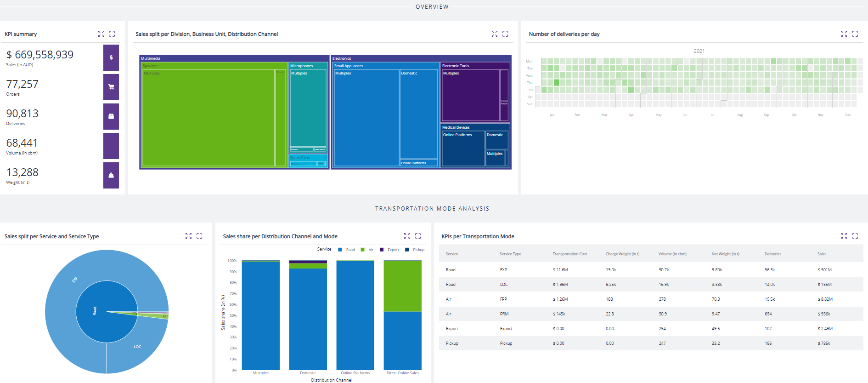This screenshot has height=383, width=868.
Task: Sort table by Charge Weight (in t) header
Action: [x=622, y=254]
